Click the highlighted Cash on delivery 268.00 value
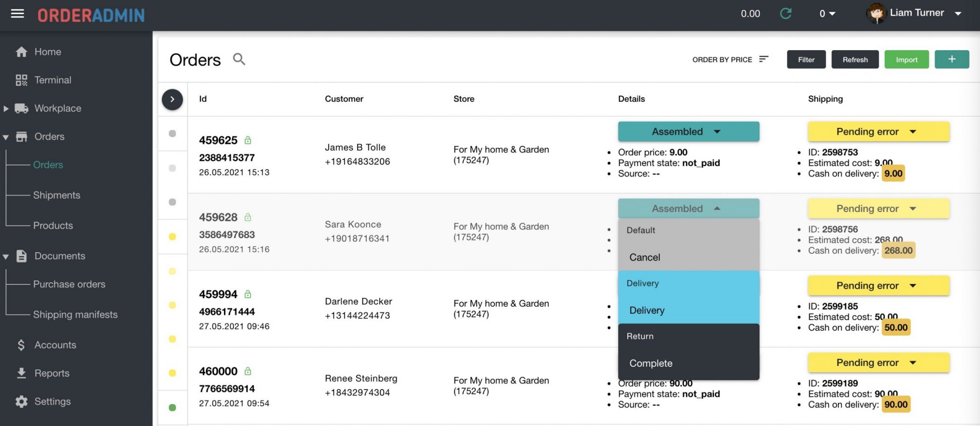The width and height of the screenshot is (980, 426). 898,250
